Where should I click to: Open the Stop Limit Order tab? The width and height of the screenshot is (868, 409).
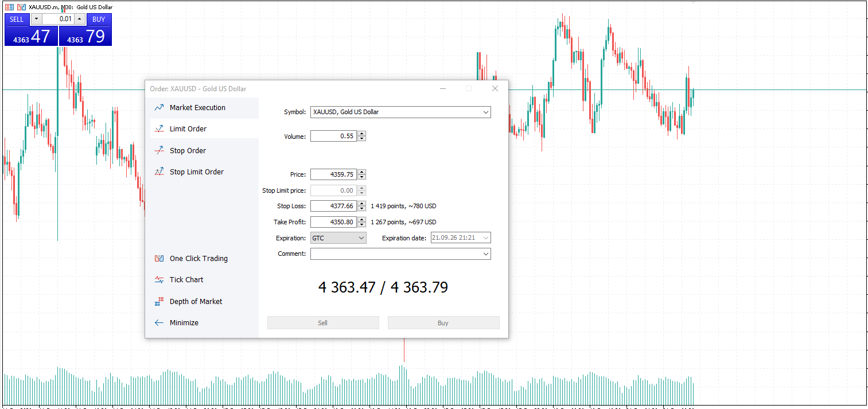(x=197, y=172)
